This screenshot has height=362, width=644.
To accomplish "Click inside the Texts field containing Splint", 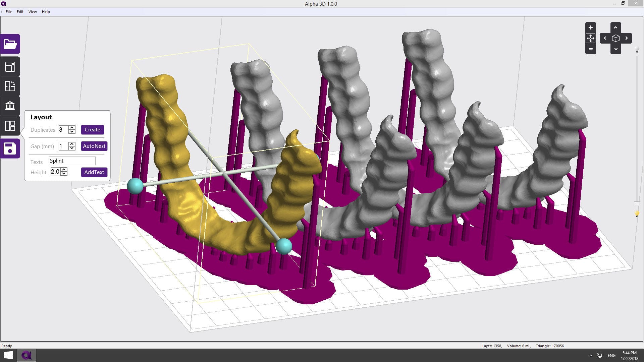I will coord(72,161).
